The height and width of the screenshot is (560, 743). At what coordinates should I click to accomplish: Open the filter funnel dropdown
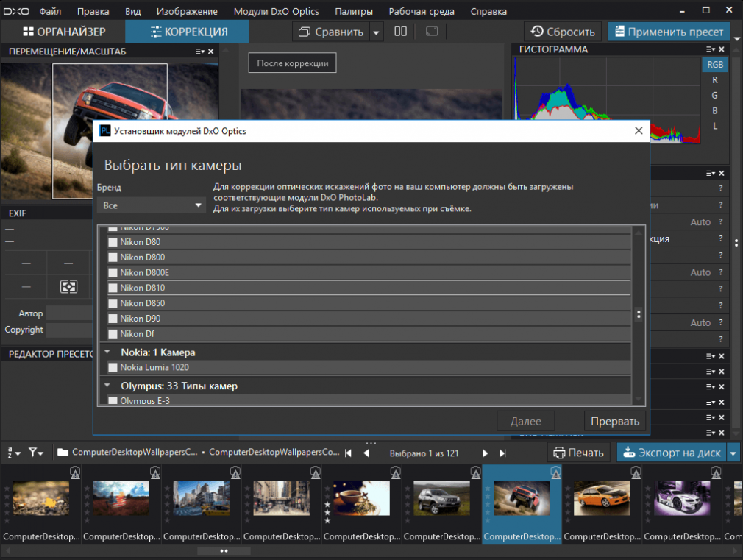point(35,453)
